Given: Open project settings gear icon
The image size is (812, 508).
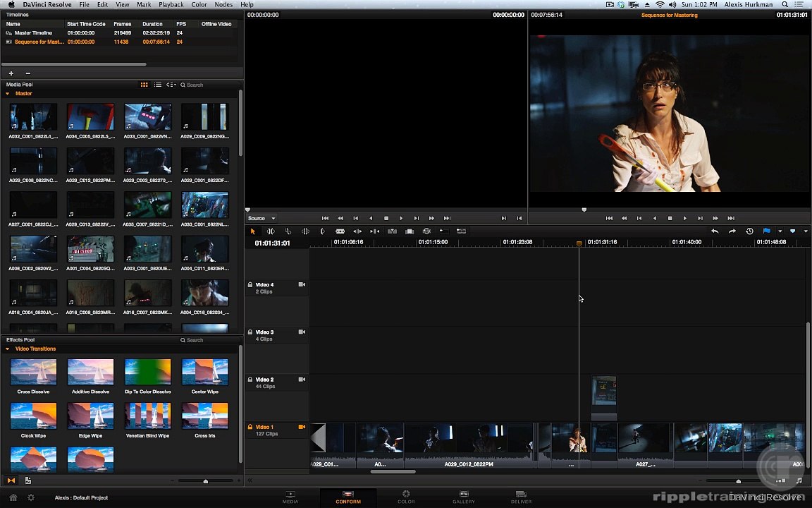Looking at the screenshot, I should click(x=31, y=497).
